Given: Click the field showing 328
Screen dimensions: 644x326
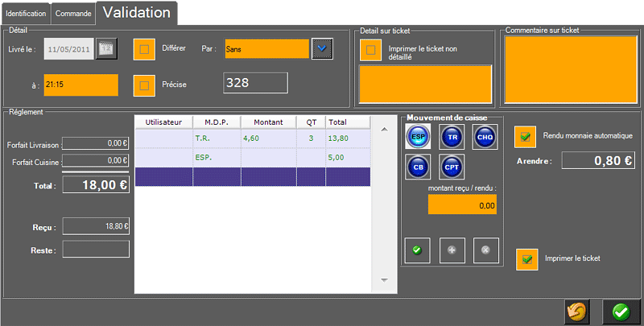Looking at the screenshot, I should (x=255, y=83).
